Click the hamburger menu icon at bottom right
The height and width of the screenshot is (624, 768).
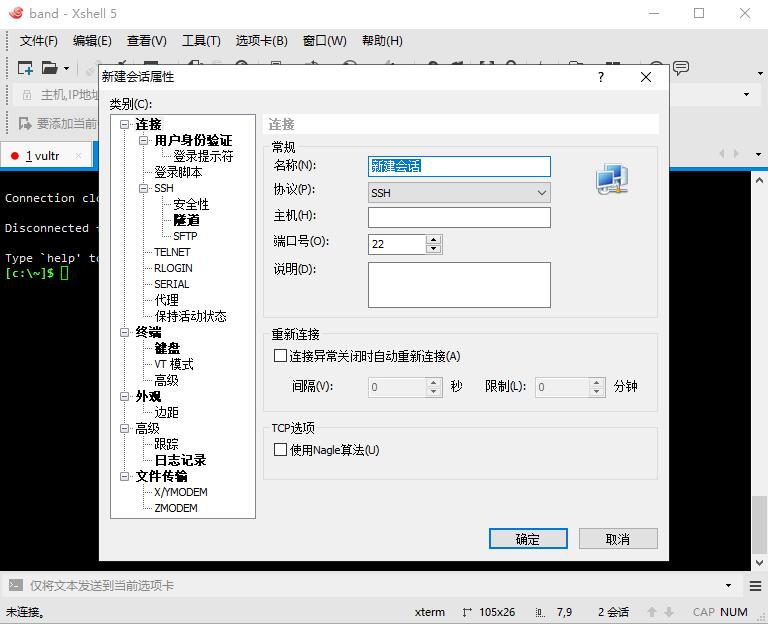[x=755, y=585]
